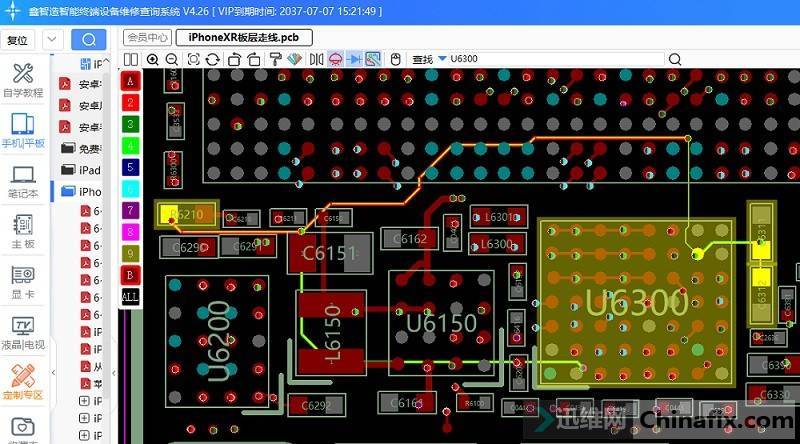Click the zoom in magnifier icon
The height and width of the screenshot is (444, 800).
point(153,60)
